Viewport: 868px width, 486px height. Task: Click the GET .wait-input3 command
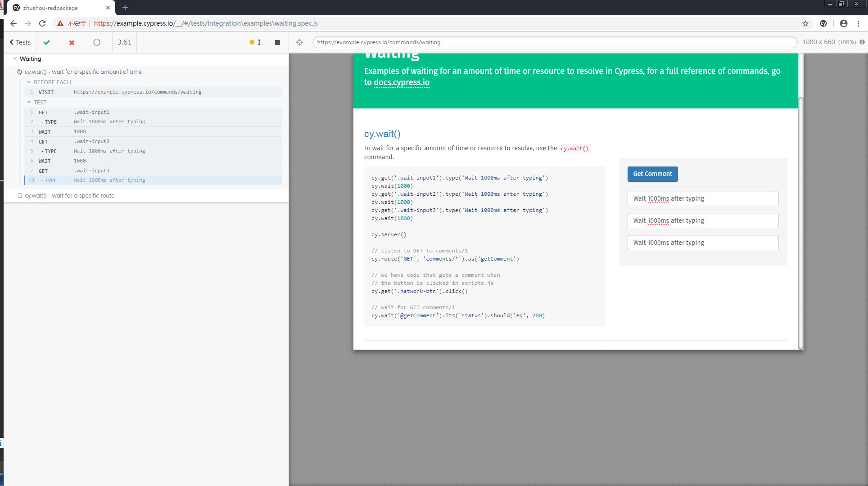pos(153,171)
